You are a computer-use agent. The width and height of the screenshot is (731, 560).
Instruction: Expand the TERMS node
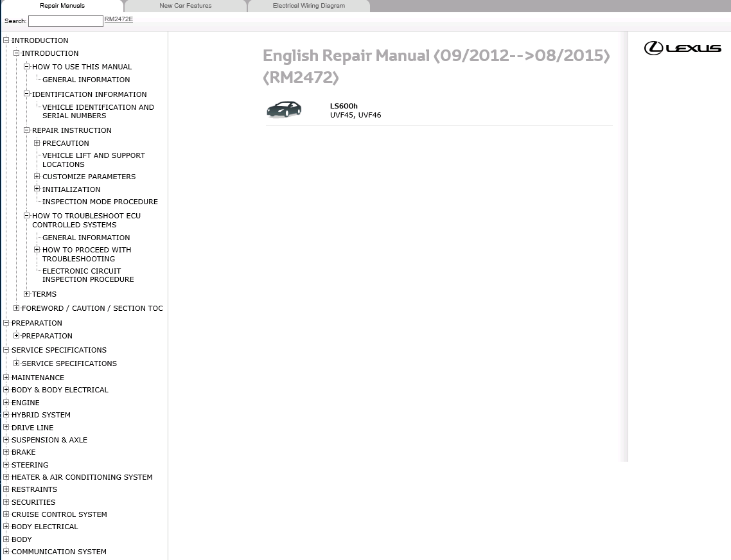click(26, 293)
